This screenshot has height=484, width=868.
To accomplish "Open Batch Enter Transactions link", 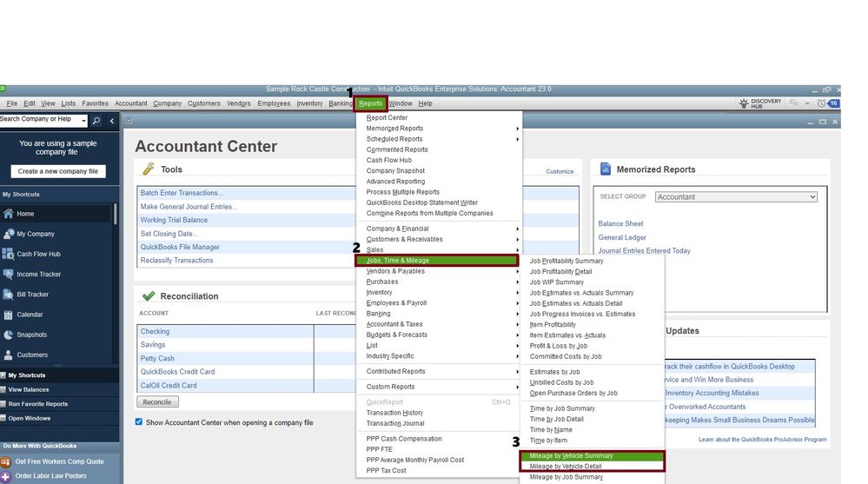I will [182, 193].
